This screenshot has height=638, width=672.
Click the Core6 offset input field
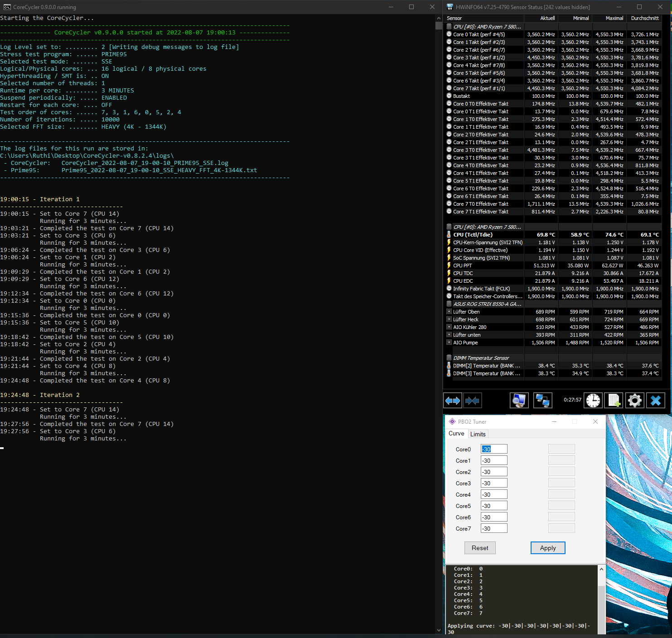494,517
